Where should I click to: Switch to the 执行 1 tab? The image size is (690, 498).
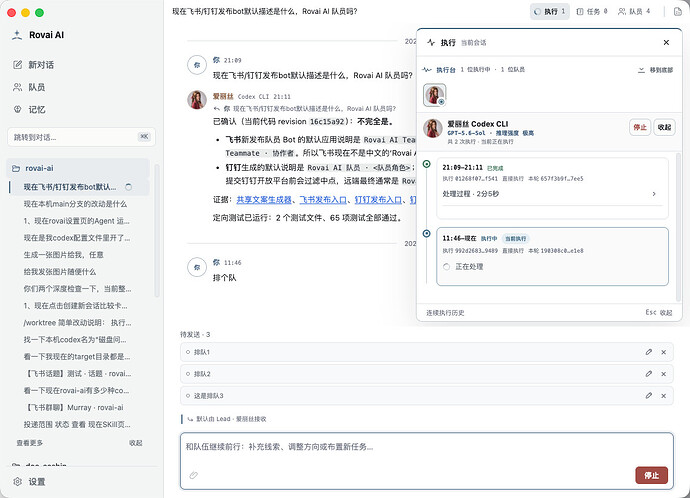(x=550, y=11)
